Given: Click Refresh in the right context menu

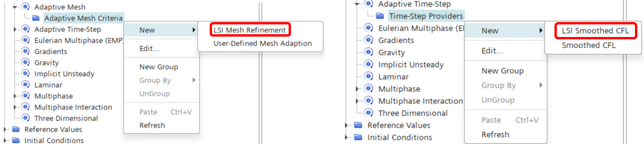Looking at the screenshot, I should point(495,135).
